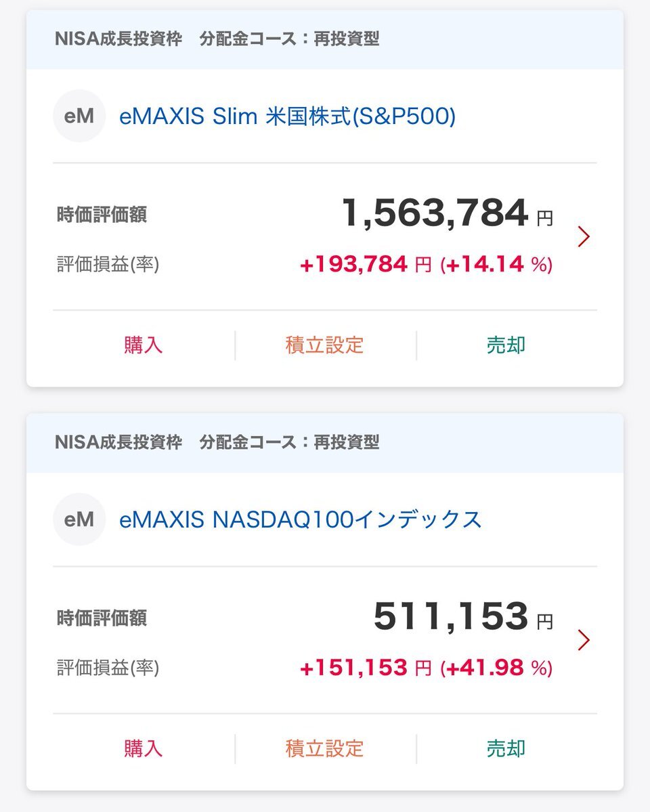
Task: Click the +41.98 % return rate
Action: tap(496, 668)
